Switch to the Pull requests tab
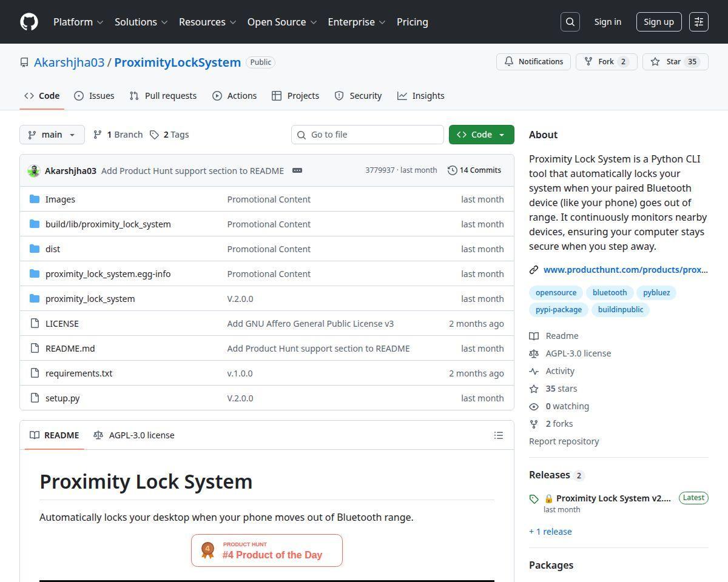The width and height of the screenshot is (728, 582). coord(163,96)
